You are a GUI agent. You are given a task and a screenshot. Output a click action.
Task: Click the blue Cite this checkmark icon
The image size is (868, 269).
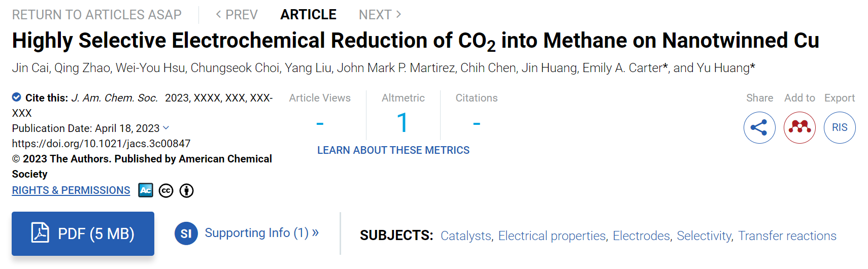17,97
